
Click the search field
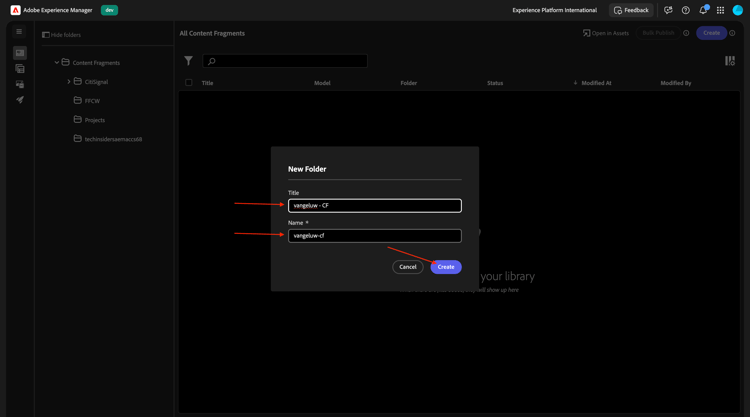click(285, 61)
